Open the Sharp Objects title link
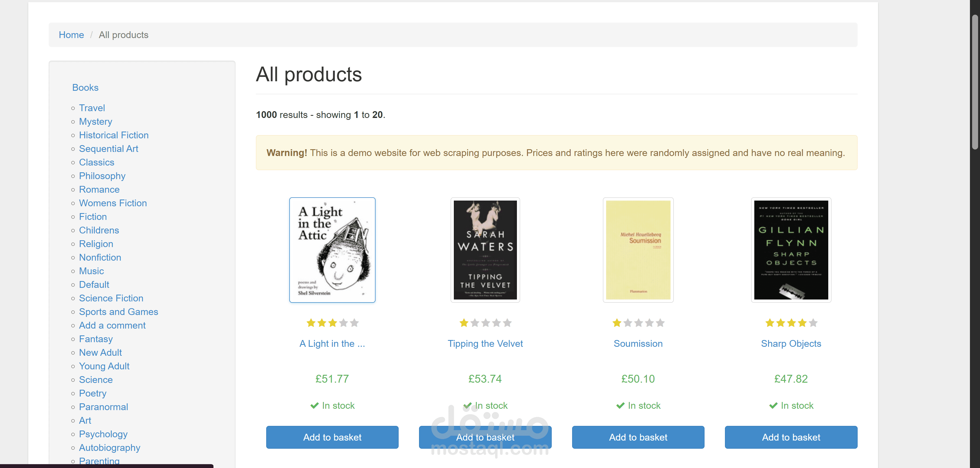This screenshot has height=468, width=980. click(x=791, y=344)
